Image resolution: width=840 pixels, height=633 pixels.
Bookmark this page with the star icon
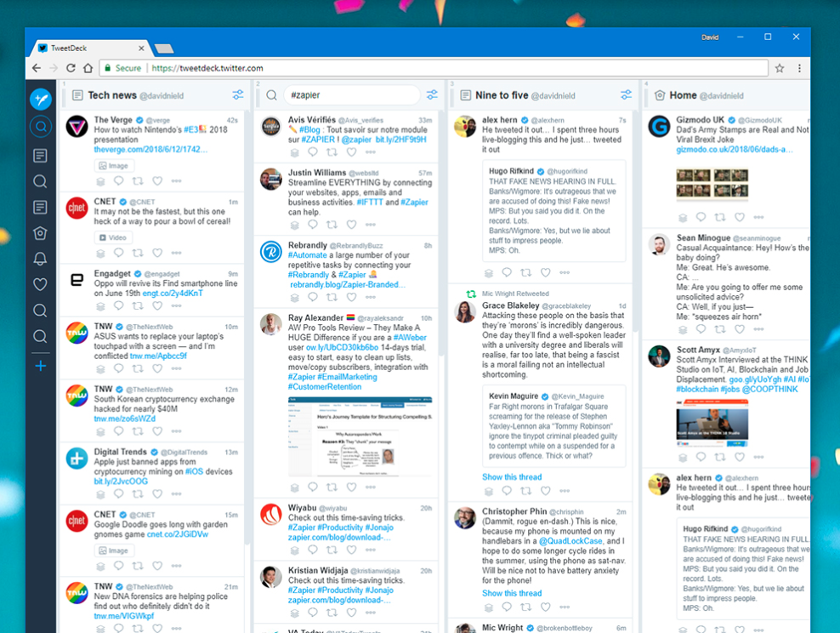pos(780,68)
